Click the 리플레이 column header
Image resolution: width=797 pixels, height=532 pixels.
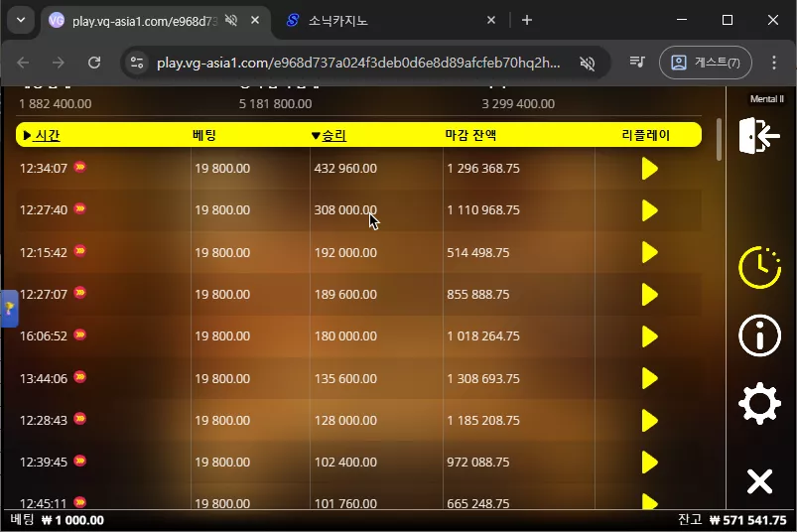646,135
